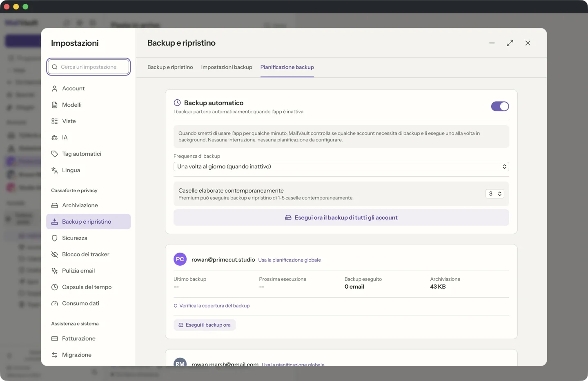This screenshot has height=381, width=588.
Task: Click Usa la pianificazione globale for rowan@primecut.studio
Action: (290, 260)
